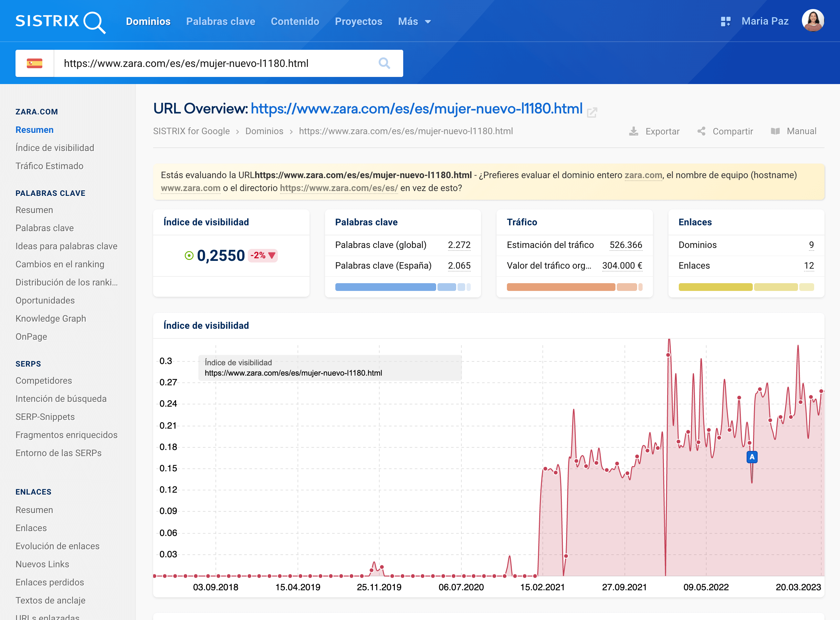Click the Tráfico card heading
840x620 pixels.
coord(522,222)
